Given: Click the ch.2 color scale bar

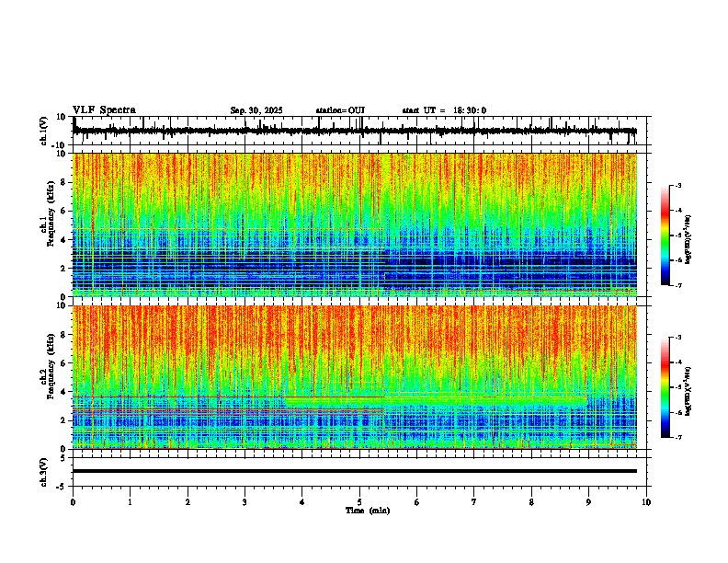Looking at the screenshot, I should pyautogui.click(x=665, y=387).
